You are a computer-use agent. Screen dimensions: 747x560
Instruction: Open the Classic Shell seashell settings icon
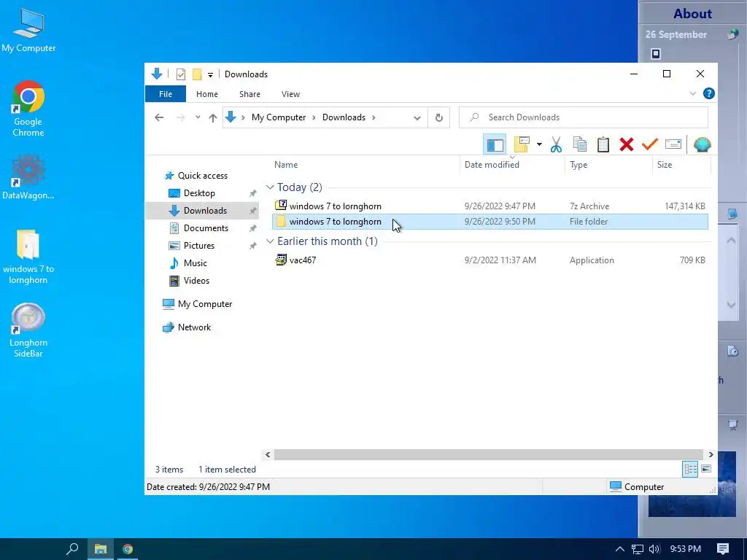[703, 144]
